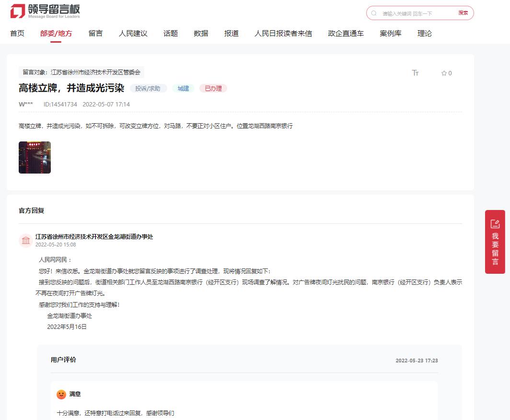Enlarge the attached night photo thumbnail
This screenshot has width=510, height=420.
(35, 157)
